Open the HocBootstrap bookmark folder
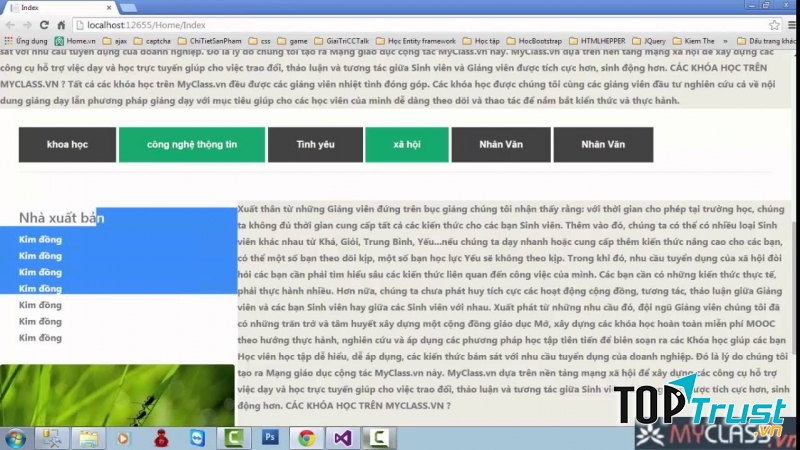Screen dimensions: 800x450 click(534, 41)
